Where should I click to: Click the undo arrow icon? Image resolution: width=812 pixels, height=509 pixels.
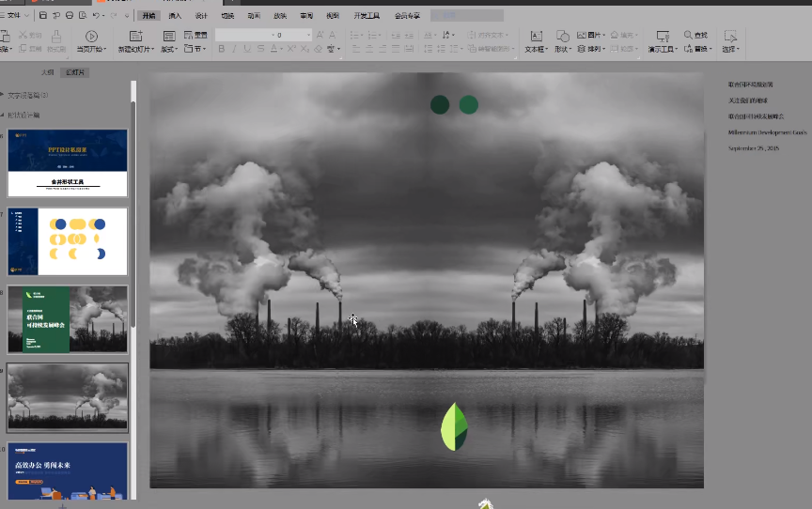[x=97, y=16]
